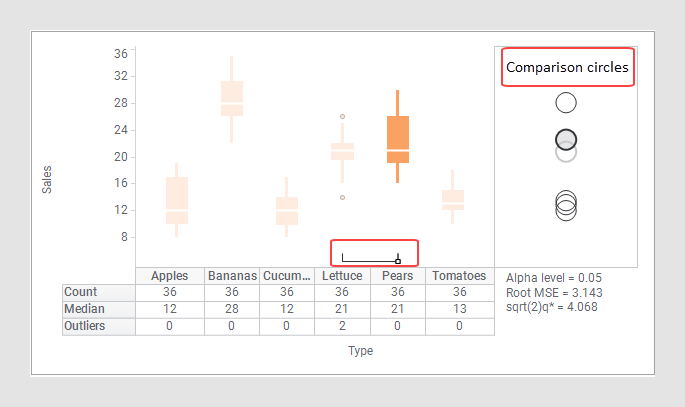Image resolution: width=685 pixels, height=407 pixels.
Task: Select the Lettuce box plot
Action: [x=342, y=151]
